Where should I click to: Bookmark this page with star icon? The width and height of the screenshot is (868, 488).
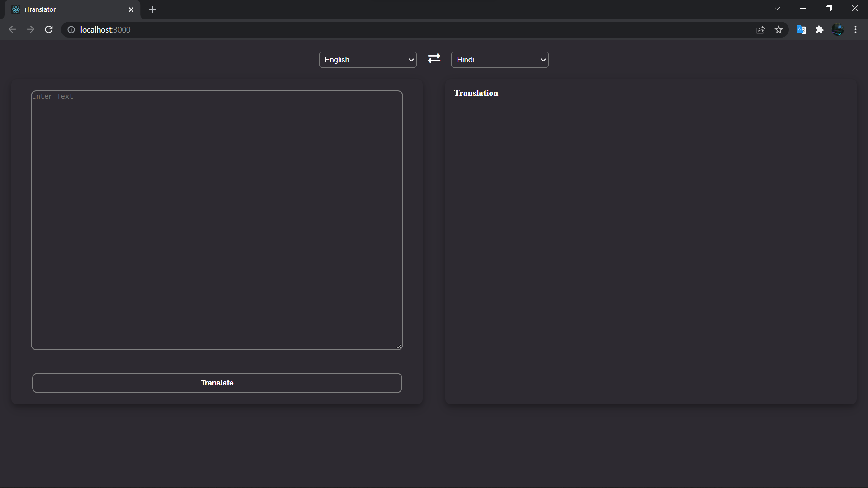(778, 30)
